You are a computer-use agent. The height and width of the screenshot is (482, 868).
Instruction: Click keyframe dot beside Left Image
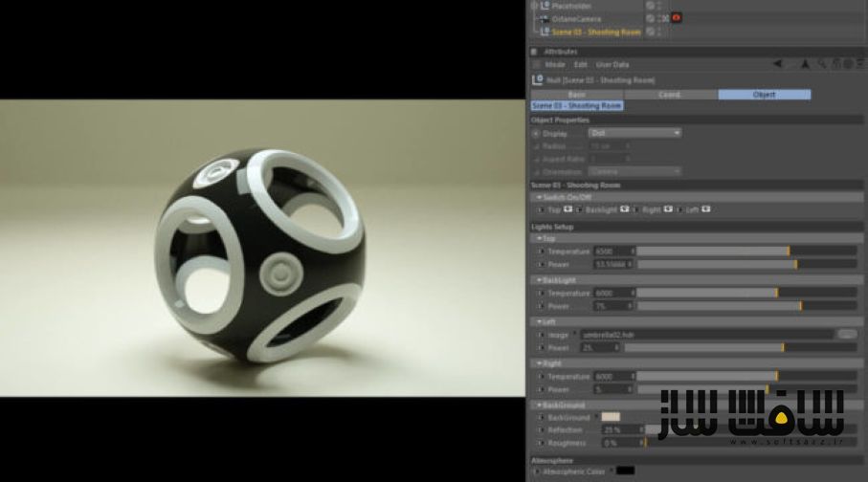542,335
